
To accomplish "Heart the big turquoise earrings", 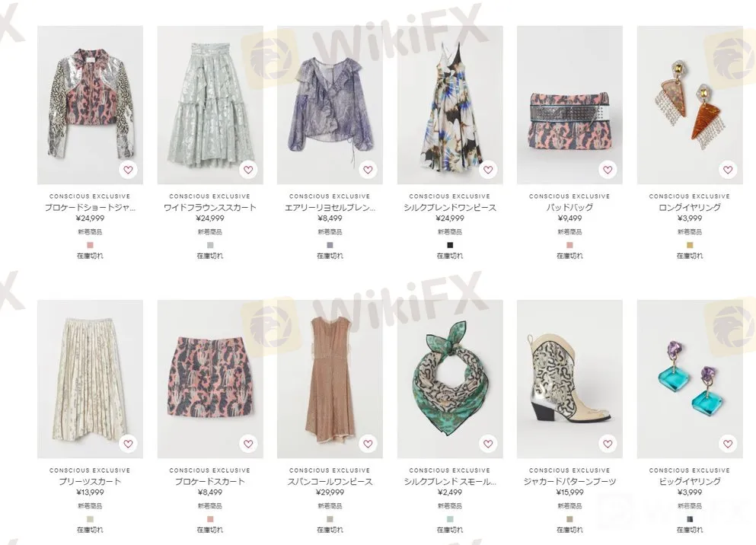I will pos(728,444).
